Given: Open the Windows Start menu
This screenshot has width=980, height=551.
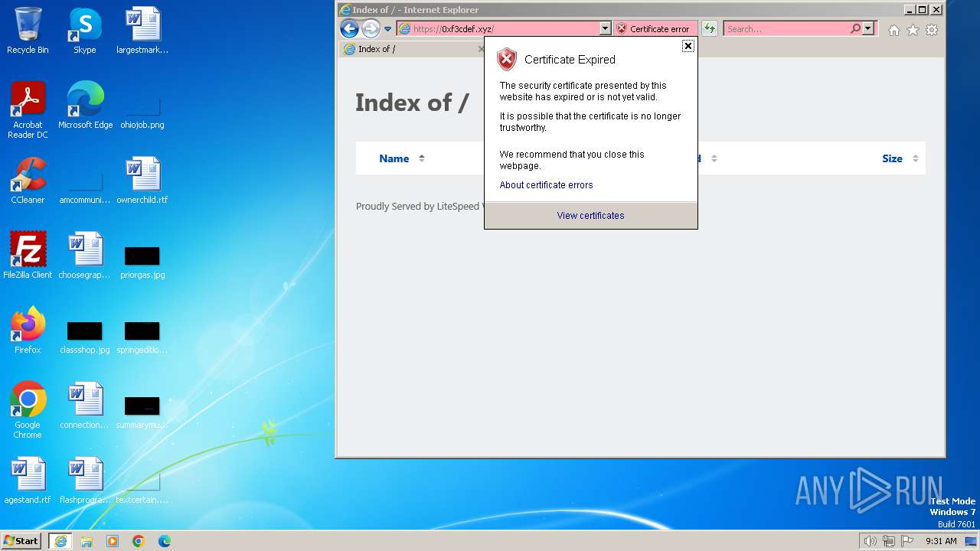Looking at the screenshot, I should pos(21,540).
